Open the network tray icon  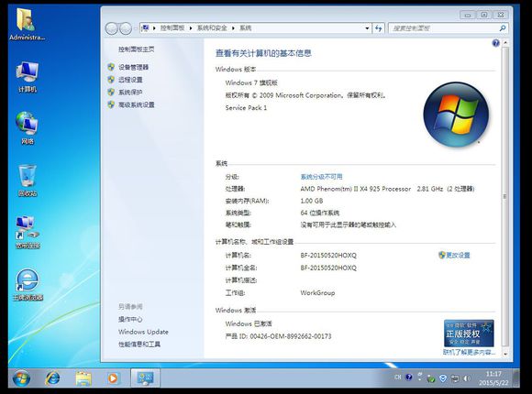click(x=455, y=378)
